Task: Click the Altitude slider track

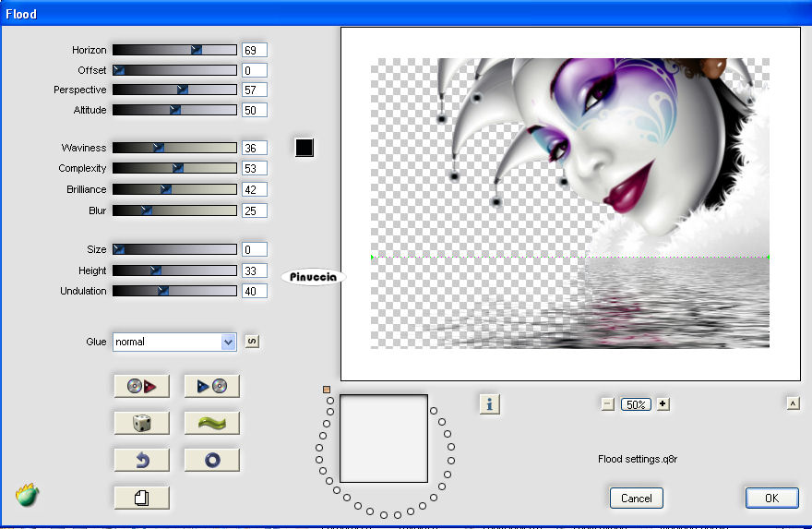Action: (174, 110)
